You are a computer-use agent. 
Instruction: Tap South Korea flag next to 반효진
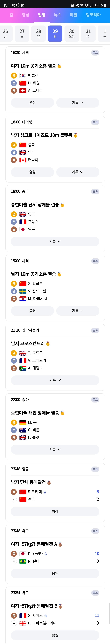coord(23,75)
